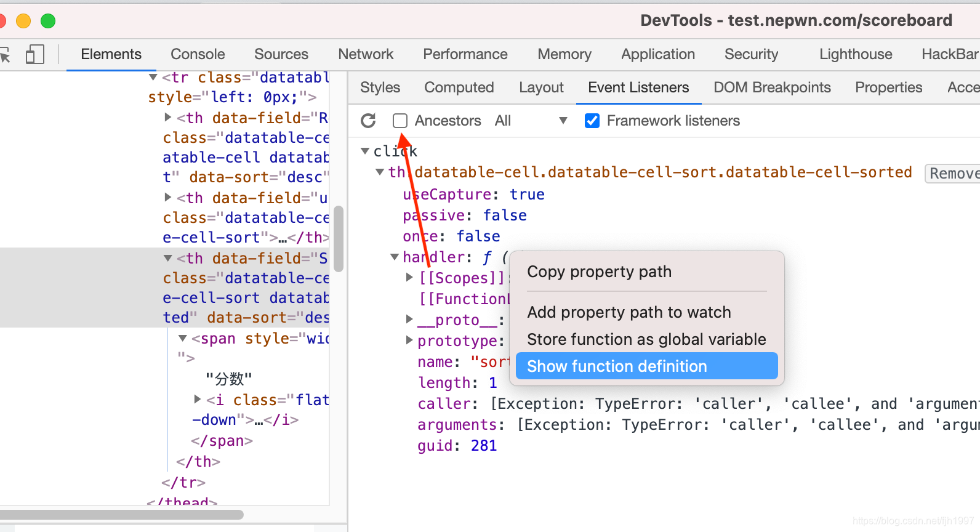The image size is (980, 532).
Task: Click the macOS minimize window button
Action: tap(23, 21)
